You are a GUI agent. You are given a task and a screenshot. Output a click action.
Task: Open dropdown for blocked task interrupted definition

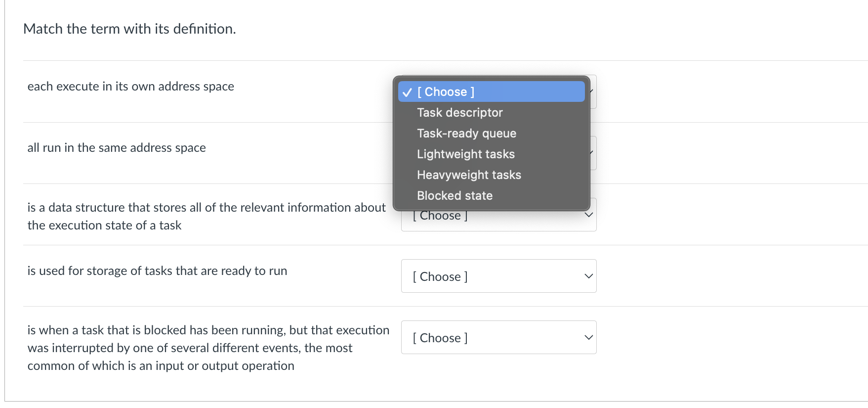coord(498,337)
